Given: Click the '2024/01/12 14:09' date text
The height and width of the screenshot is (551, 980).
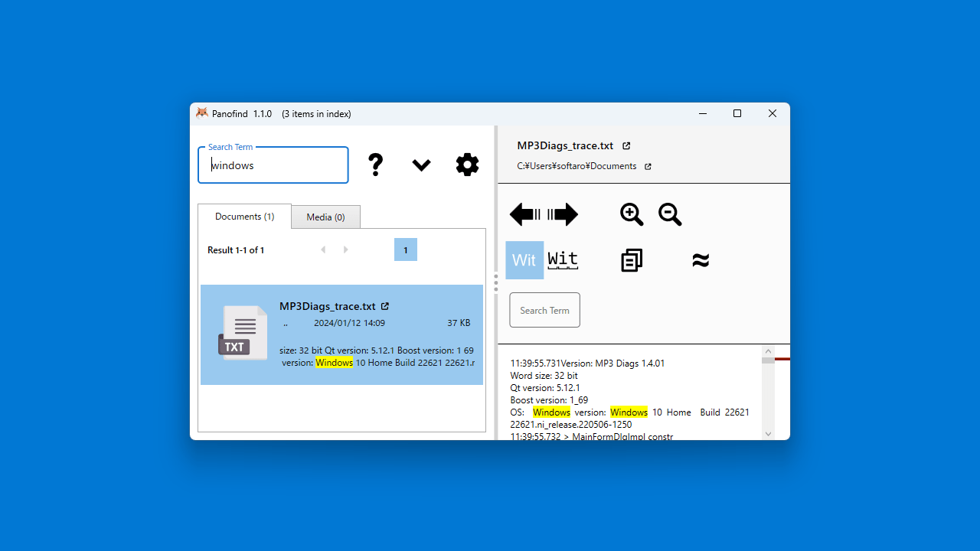Looking at the screenshot, I should pyautogui.click(x=349, y=323).
